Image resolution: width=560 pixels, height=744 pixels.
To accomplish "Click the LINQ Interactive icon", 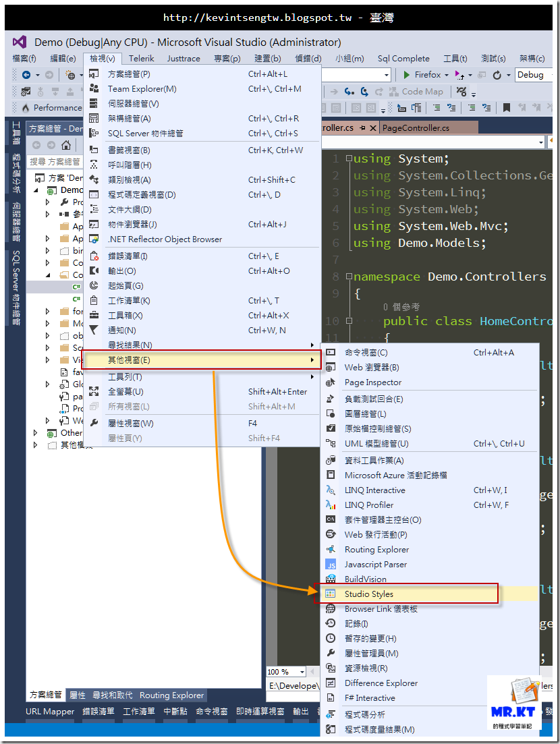I will pyautogui.click(x=331, y=490).
